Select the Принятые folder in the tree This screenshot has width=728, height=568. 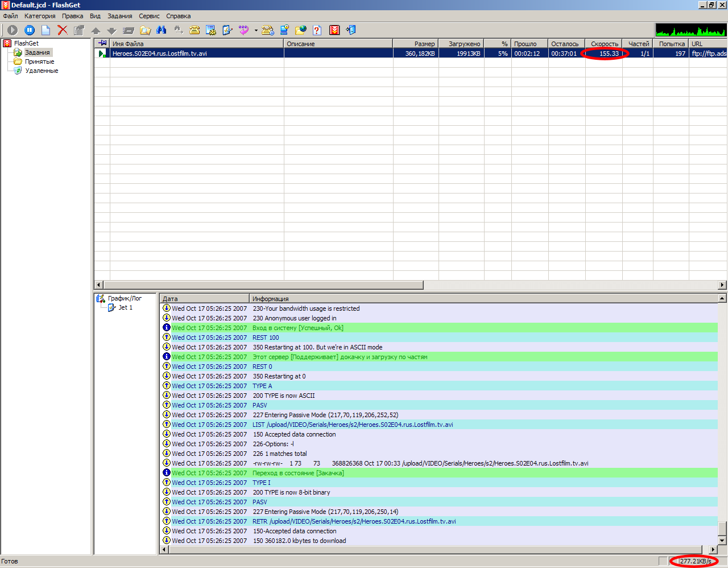click(39, 61)
